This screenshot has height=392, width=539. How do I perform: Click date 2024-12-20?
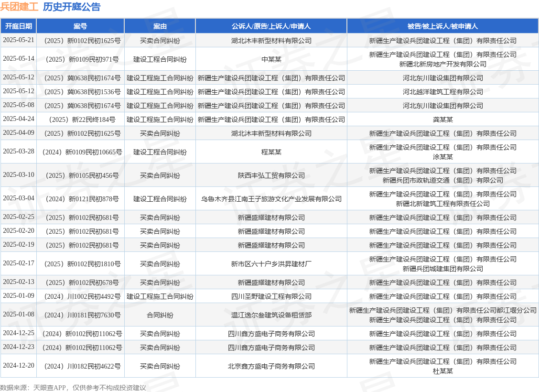click(19, 365)
